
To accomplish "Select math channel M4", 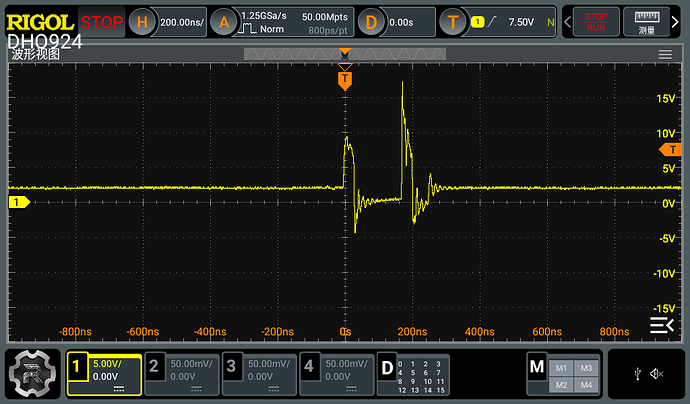I will (x=586, y=385).
